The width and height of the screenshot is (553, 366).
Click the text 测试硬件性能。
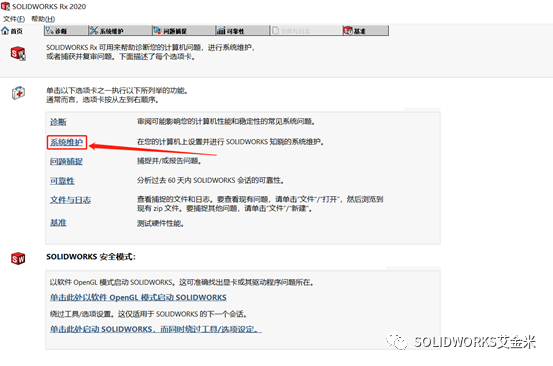[160, 224]
